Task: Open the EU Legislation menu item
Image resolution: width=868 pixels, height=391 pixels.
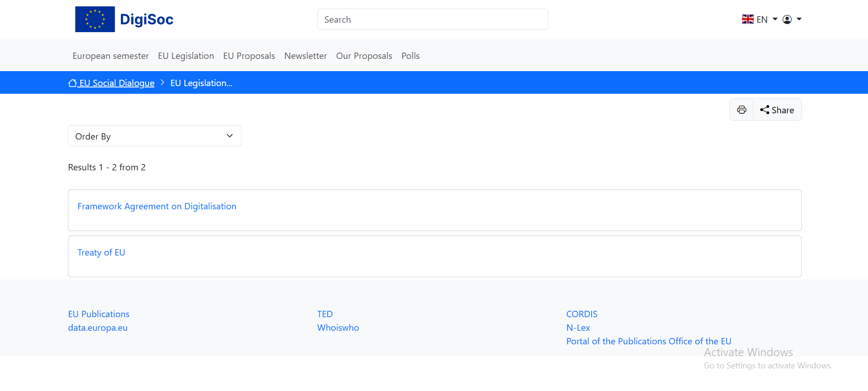Action: point(186,56)
